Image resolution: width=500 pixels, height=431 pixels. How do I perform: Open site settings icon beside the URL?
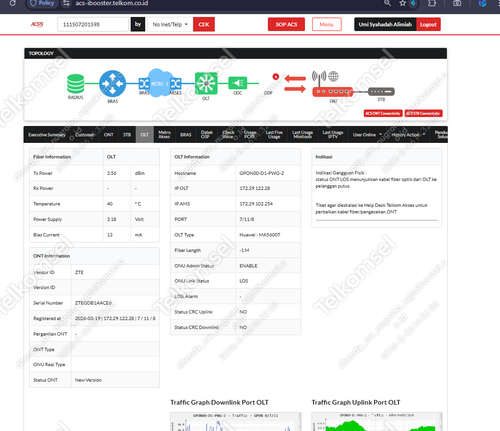[66, 3]
